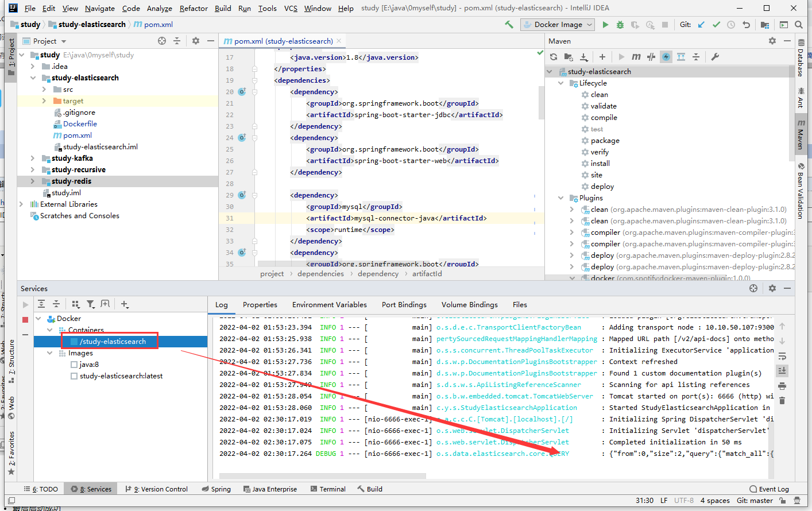Expand the study-kafka module
This screenshot has width=812, height=511.
coord(33,158)
